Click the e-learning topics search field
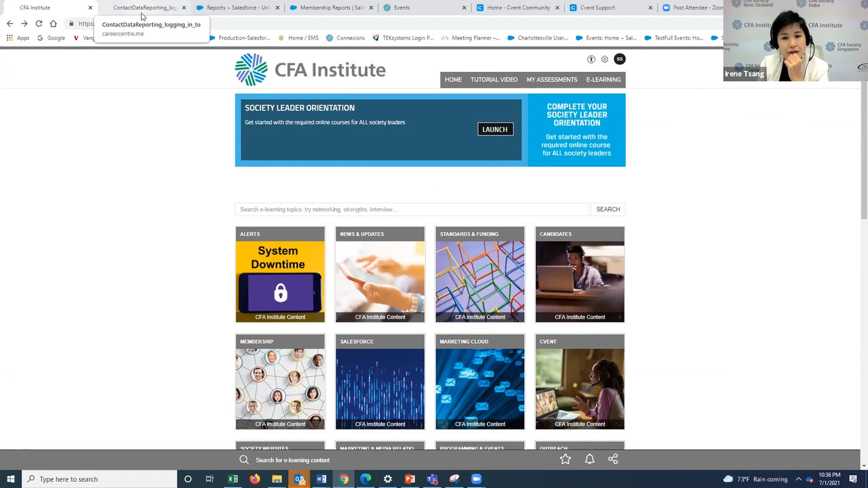868x488 pixels. (x=412, y=209)
